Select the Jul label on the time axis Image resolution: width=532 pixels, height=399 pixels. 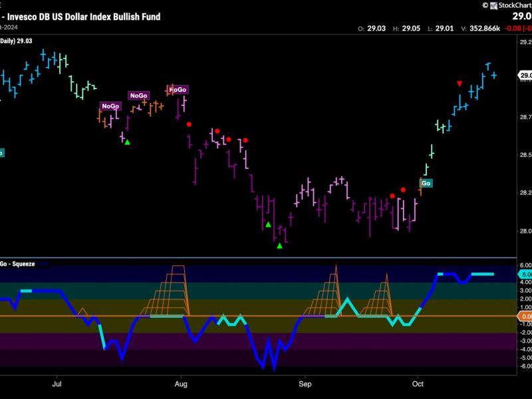tap(57, 384)
